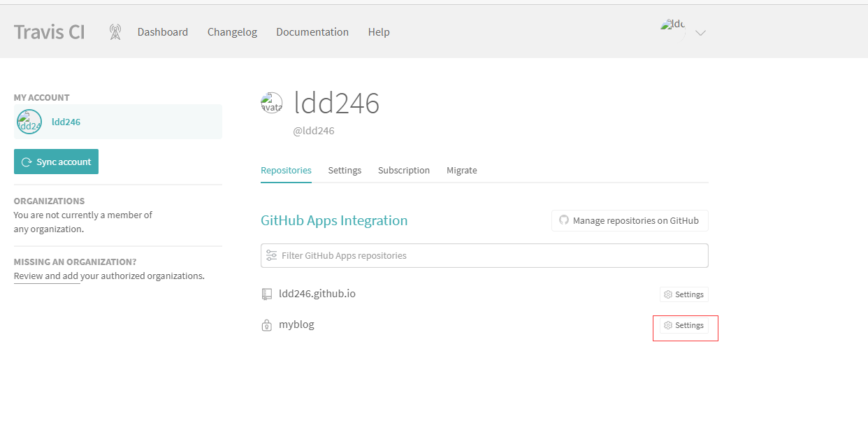Switch to the Settings tab
868x435 pixels.
pos(345,170)
